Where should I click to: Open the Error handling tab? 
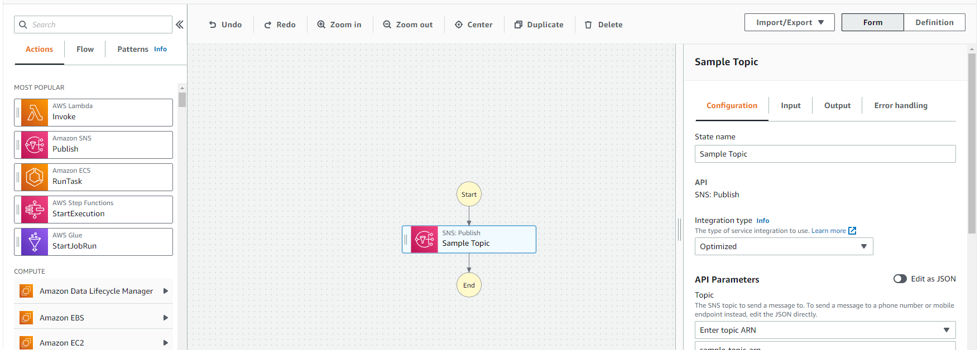901,105
